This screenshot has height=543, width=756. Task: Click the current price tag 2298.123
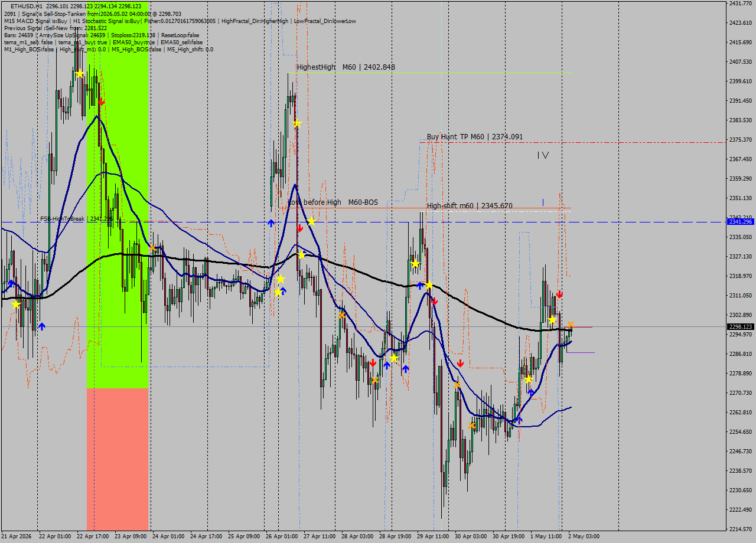[741, 327]
